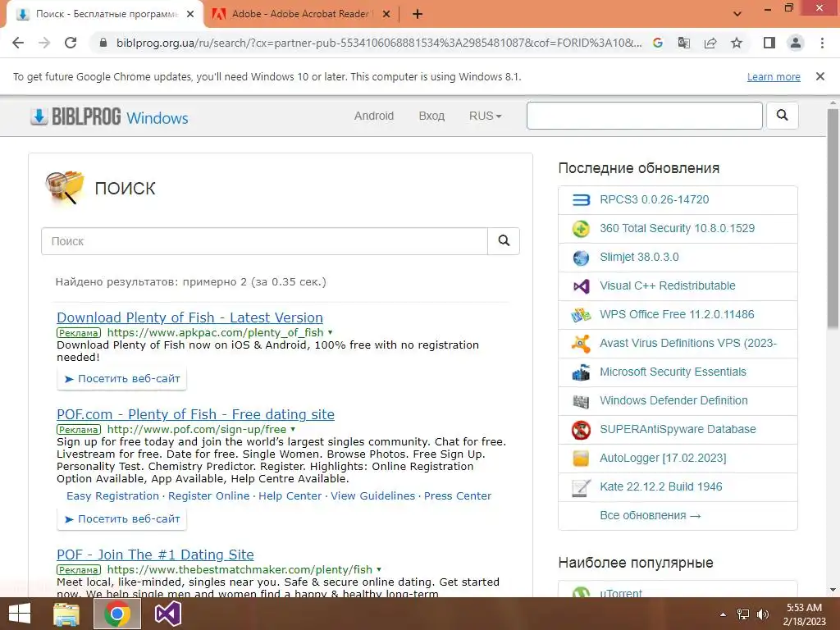This screenshot has height=630, width=840.
Task: View site info lock icon
Action: click(x=103, y=43)
